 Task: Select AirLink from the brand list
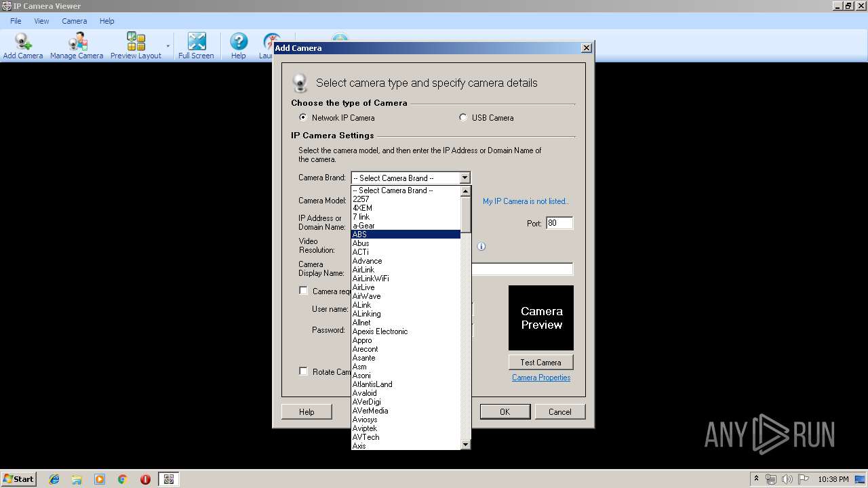[406, 270]
